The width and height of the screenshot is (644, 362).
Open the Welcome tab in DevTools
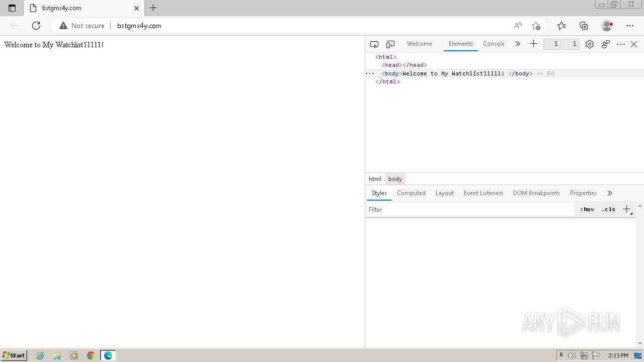420,44
